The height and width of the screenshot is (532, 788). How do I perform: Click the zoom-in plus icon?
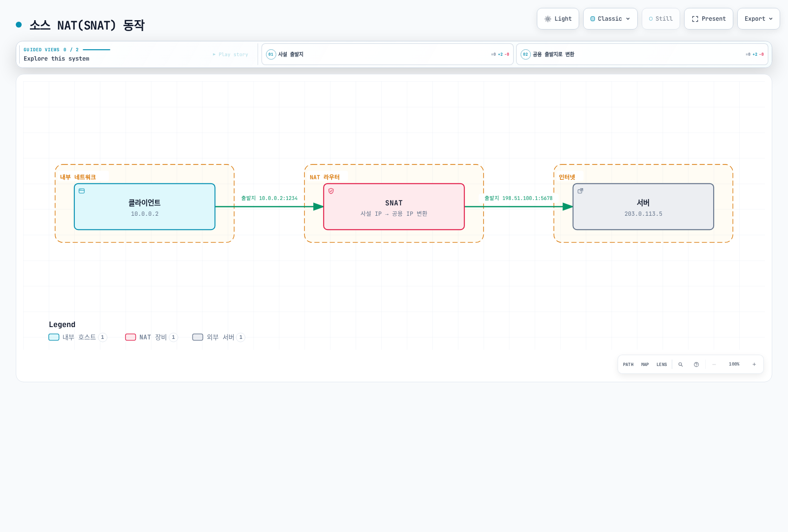pos(754,365)
